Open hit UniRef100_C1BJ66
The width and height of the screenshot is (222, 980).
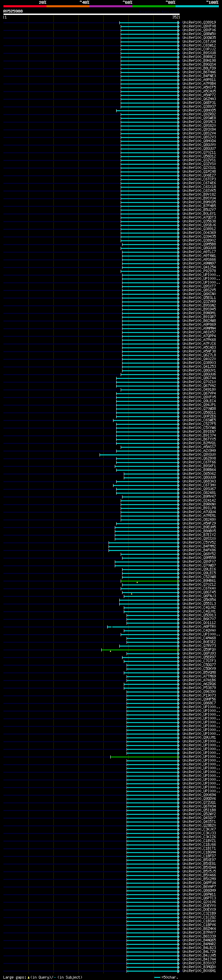click(199, 844)
